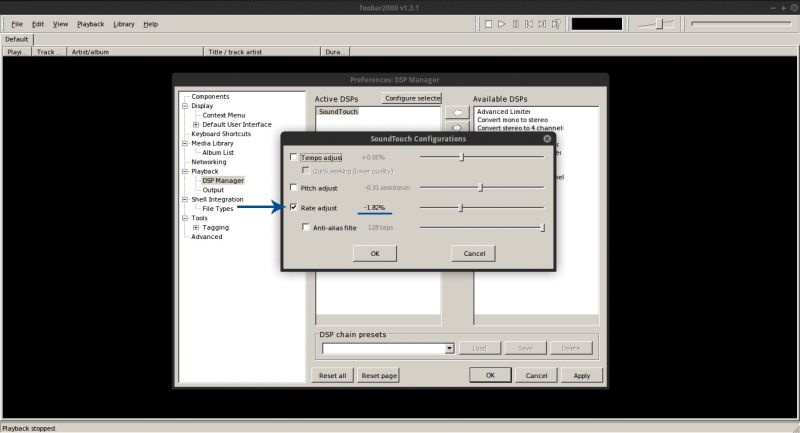This screenshot has height=433, width=800.
Task: Select Networking in preferences tree
Action: [x=209, y=162]
